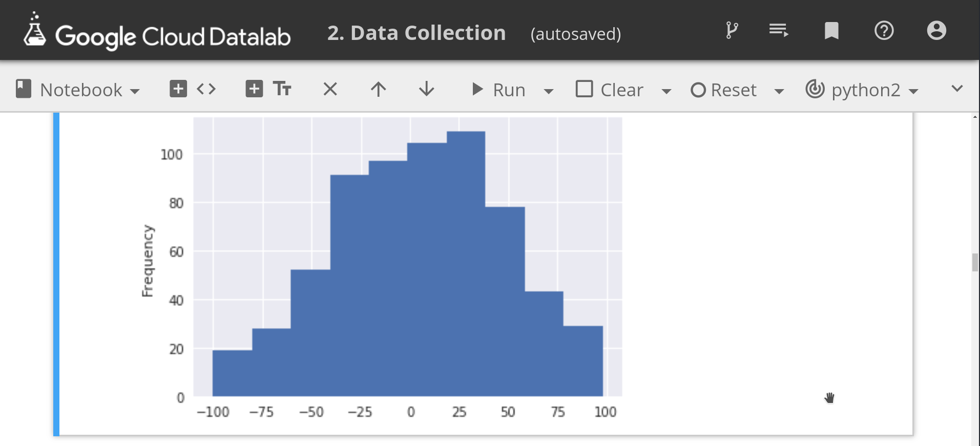The image size is (980, 446).
Task: Move the selected cell up
Action: click(378, 89)
